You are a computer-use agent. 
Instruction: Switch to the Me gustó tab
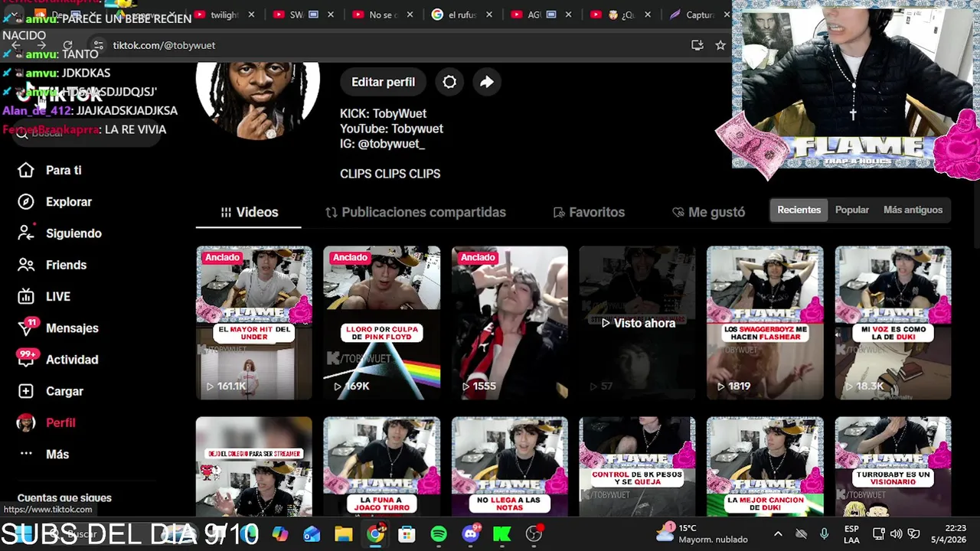(708, 212)
